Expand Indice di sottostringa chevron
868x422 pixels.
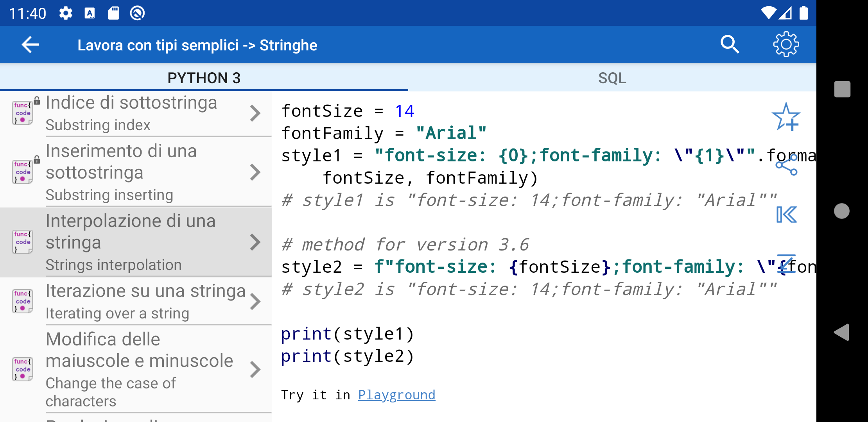pyautogui.click(x=255, y=113)
